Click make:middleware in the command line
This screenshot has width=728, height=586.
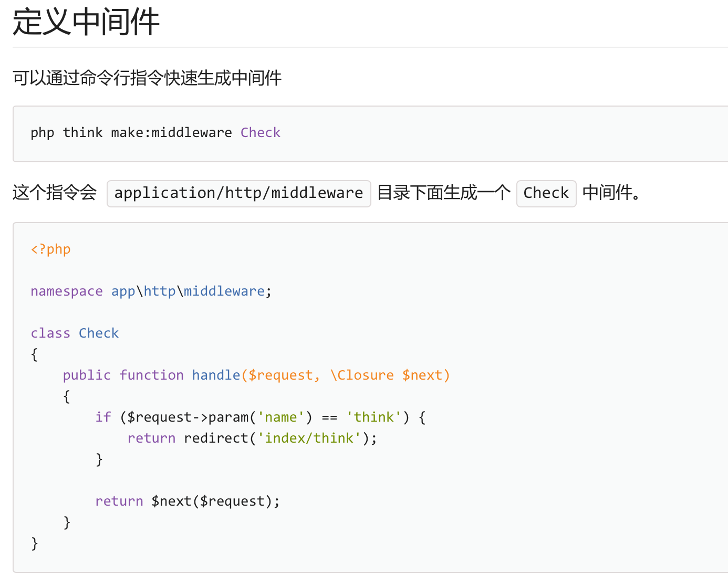[x=171, y=133]
